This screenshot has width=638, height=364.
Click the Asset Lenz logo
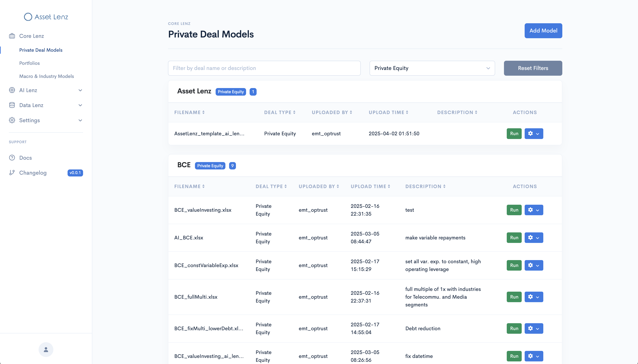click(46, 17)
